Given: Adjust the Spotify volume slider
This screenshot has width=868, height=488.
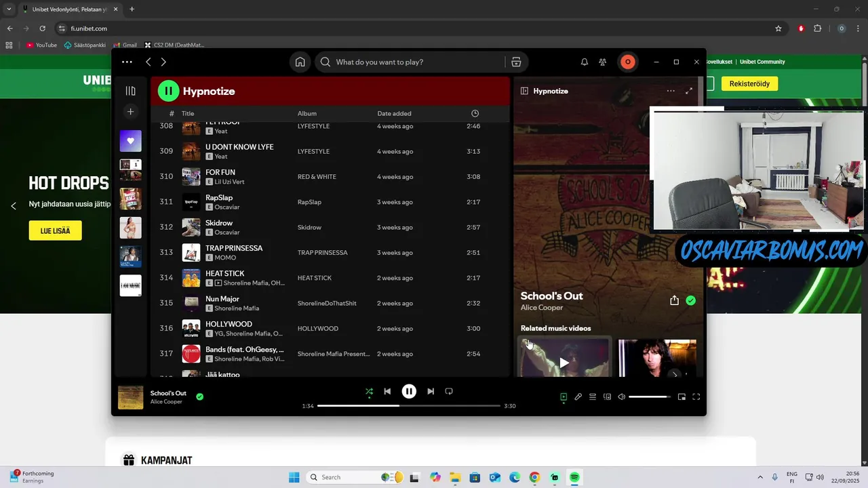Looking at the screenshot, I should 650,397.
